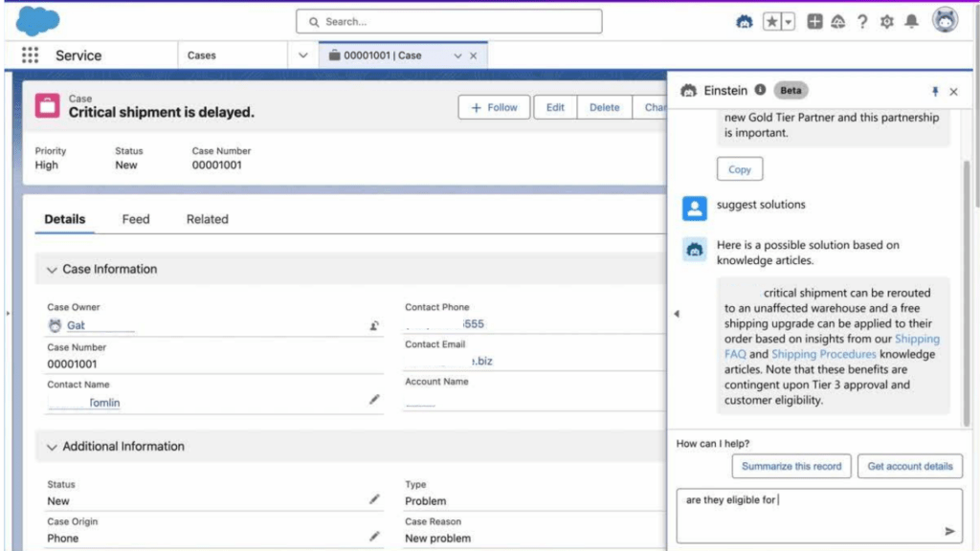Open the App Launcher grid icon
Image resolution: width=980 pixels, height=551 pixels.
point(30,55)
